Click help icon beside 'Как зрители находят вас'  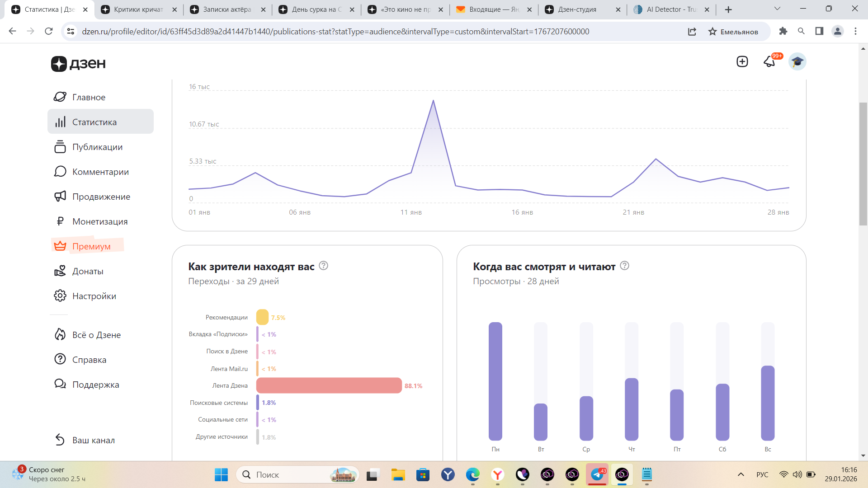click(x=323, y=266)
